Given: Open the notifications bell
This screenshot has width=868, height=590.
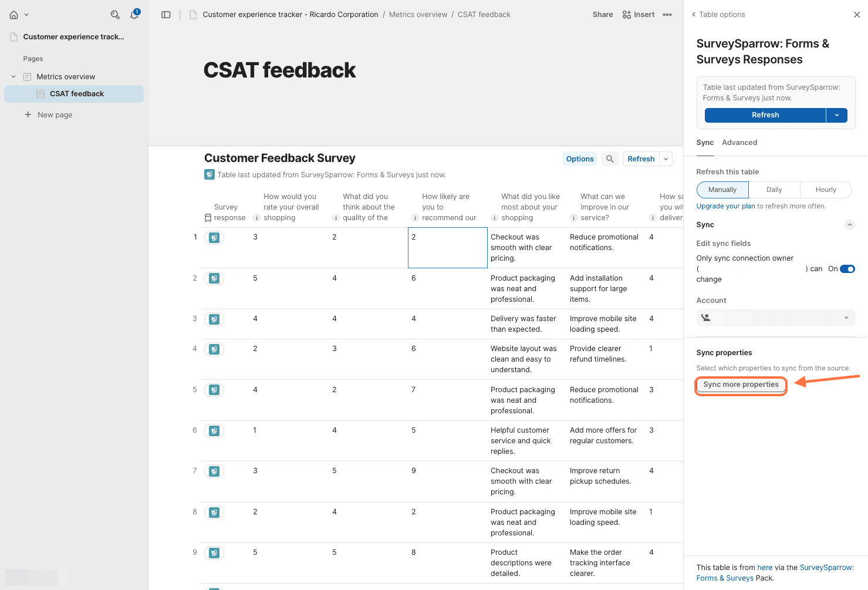Looking at the screenshot, I should [134, 15].
